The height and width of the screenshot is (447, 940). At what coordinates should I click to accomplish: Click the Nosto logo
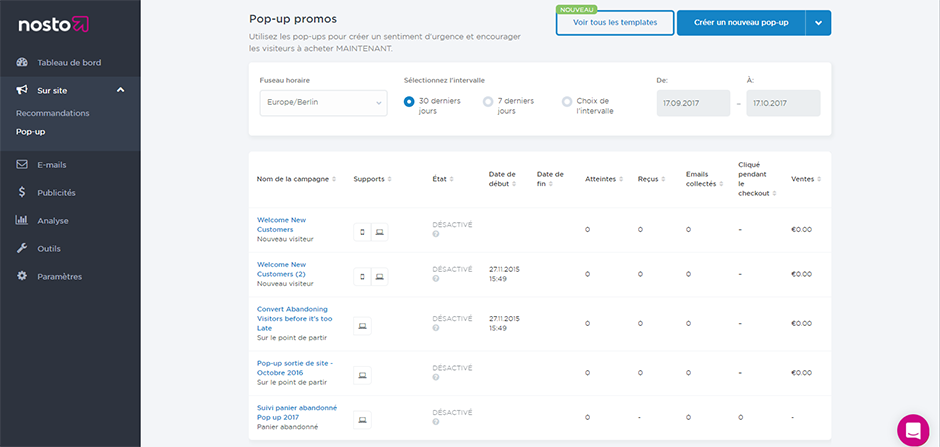point(53,24)
